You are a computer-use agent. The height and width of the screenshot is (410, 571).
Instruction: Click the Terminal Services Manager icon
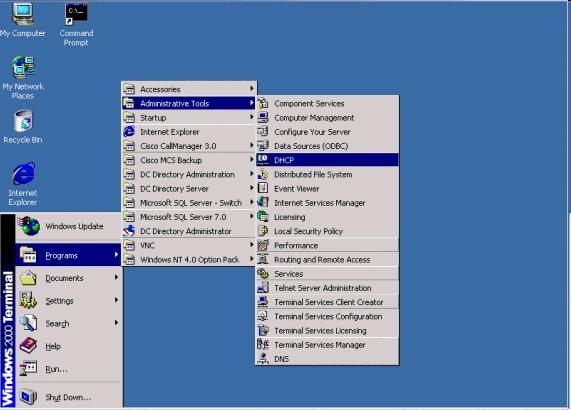coord(263,344)
